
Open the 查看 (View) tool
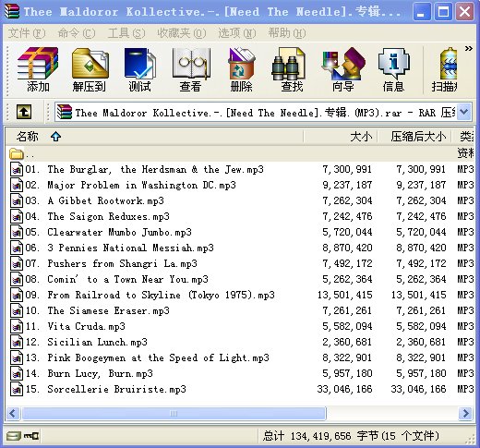[x=191, y=70]
